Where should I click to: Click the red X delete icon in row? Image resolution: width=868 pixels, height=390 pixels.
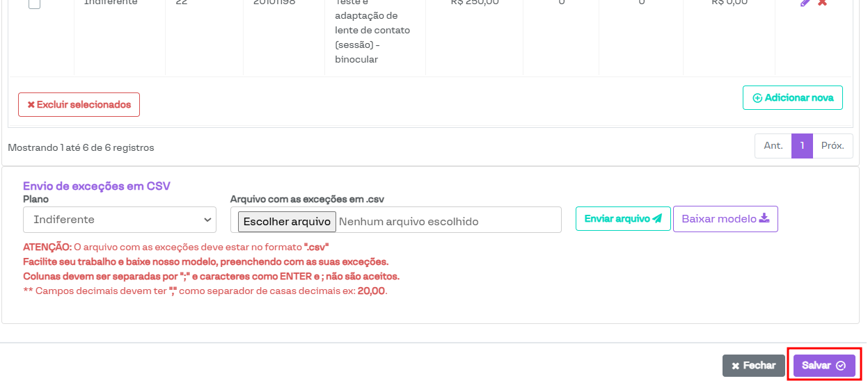pos(822,3)
